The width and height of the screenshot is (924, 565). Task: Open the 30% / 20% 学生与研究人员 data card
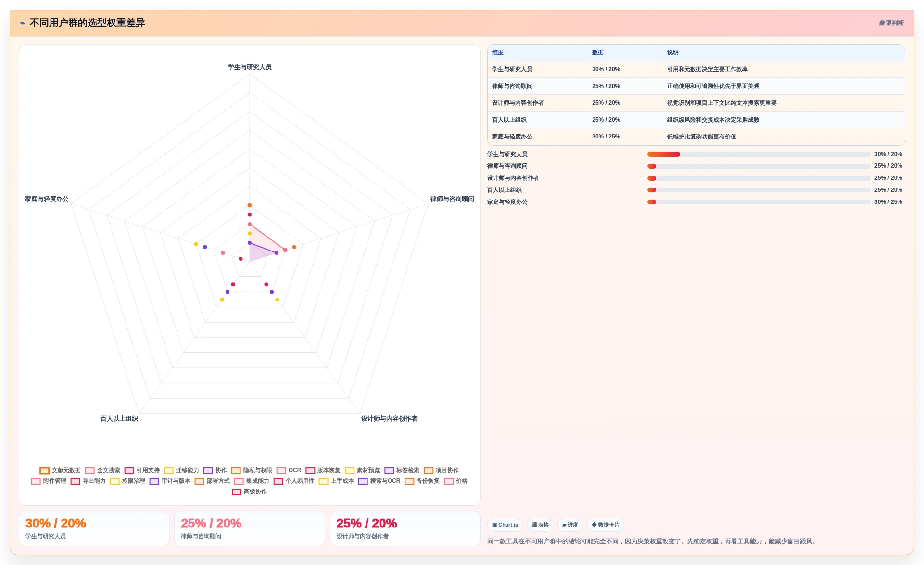[94, 528]
